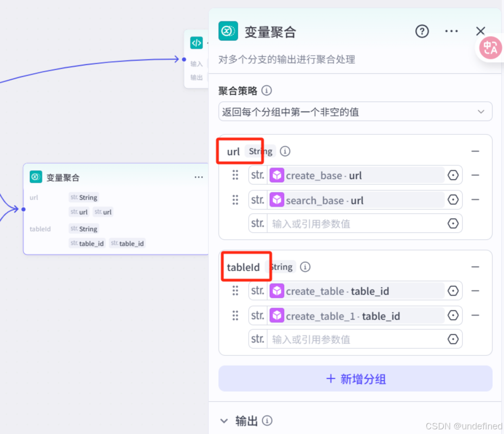Select the 变量聚合 node on canvas
Viewport: 504px width, 434px height.
click(116, 209)
